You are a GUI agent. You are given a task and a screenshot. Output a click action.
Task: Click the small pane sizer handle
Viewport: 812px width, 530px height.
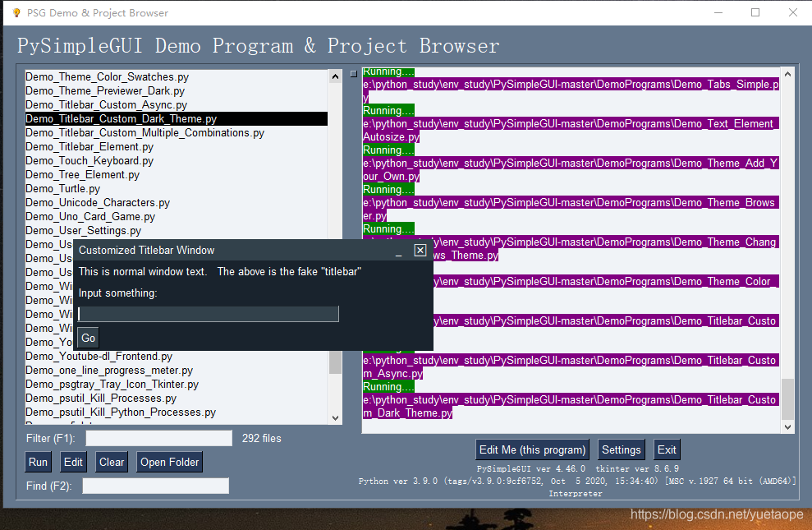coord(354,74)
